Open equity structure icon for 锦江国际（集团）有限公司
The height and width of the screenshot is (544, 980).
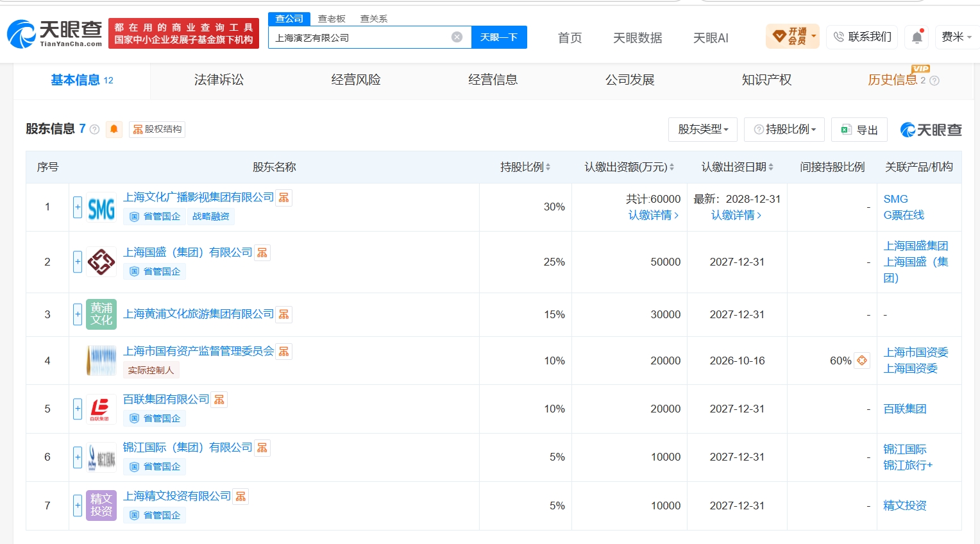(262, 448)
